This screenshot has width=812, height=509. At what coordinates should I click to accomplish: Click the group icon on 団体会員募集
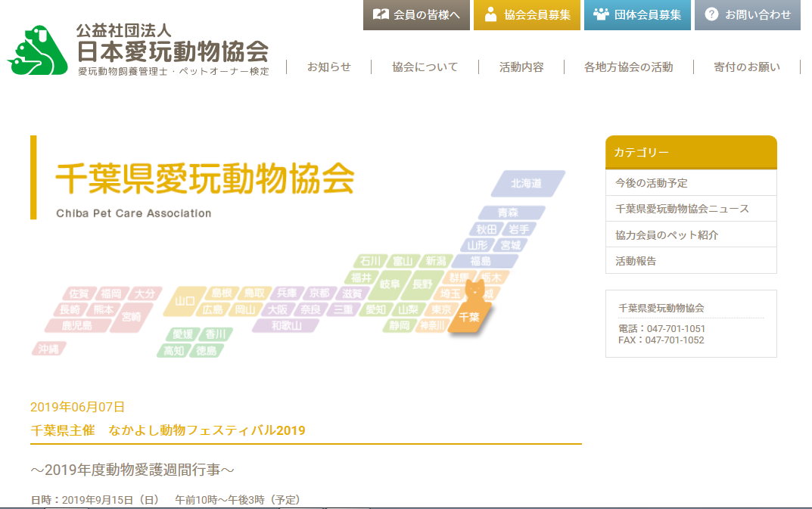(x=601, y=14)
